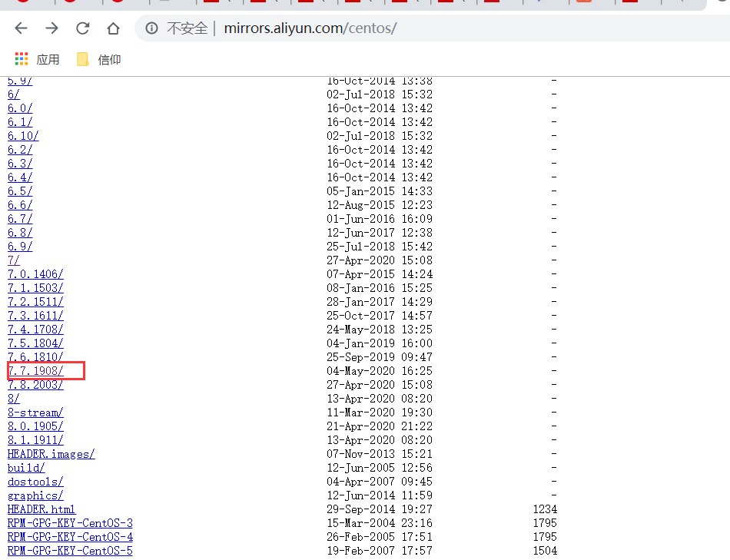Screen dimensions: 730x560
Task: Open the 7.6.1810/ directory
Action: coord(35,357)
